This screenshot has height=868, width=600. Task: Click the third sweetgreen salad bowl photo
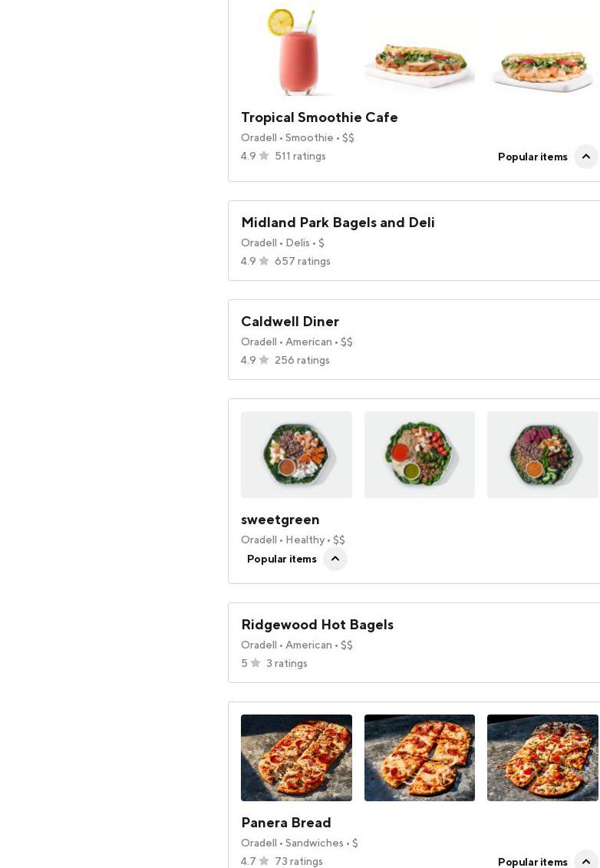pyautogui.click(x=542, y=454)
